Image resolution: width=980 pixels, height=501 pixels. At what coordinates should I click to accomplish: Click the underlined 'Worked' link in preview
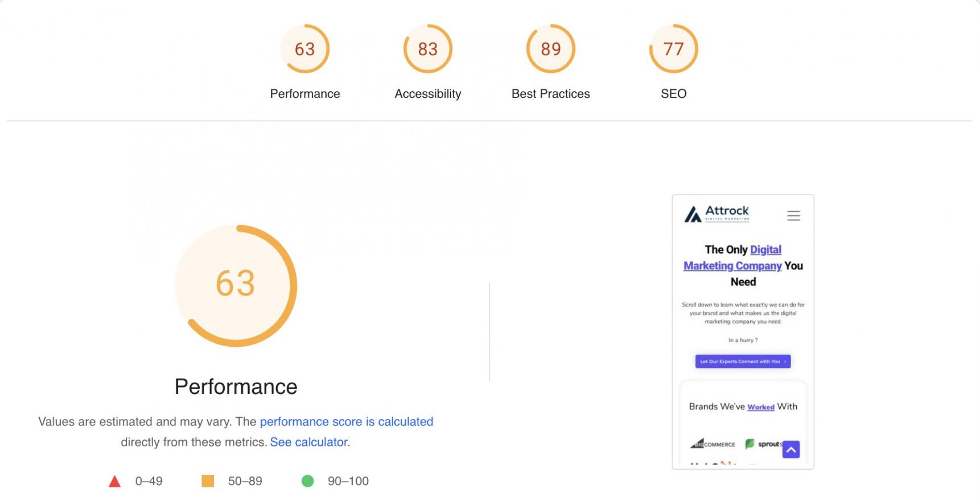[760, 407]
